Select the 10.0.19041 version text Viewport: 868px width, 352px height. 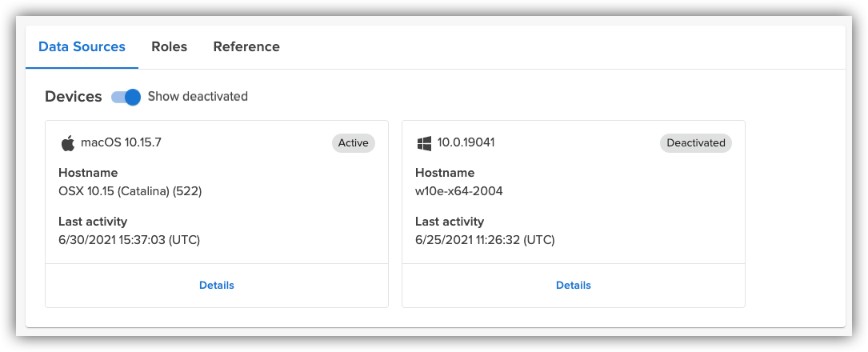pos(466,143)
